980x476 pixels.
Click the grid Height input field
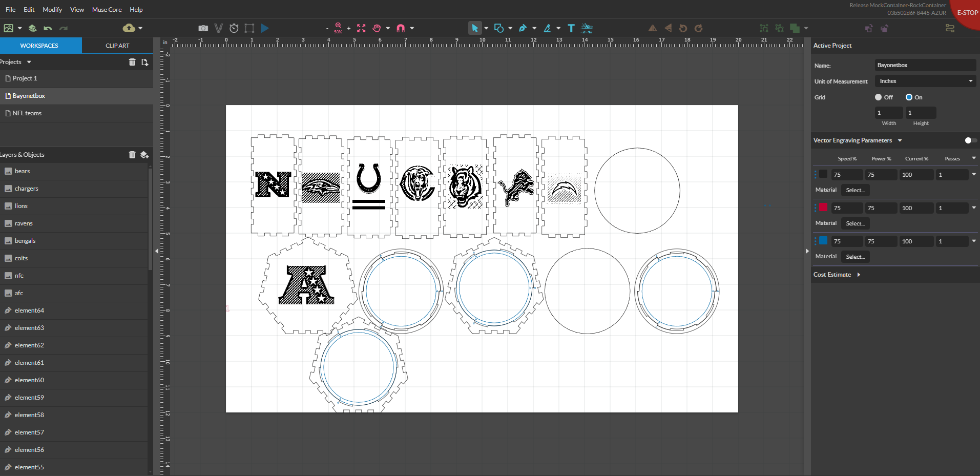tap(921, 113)
